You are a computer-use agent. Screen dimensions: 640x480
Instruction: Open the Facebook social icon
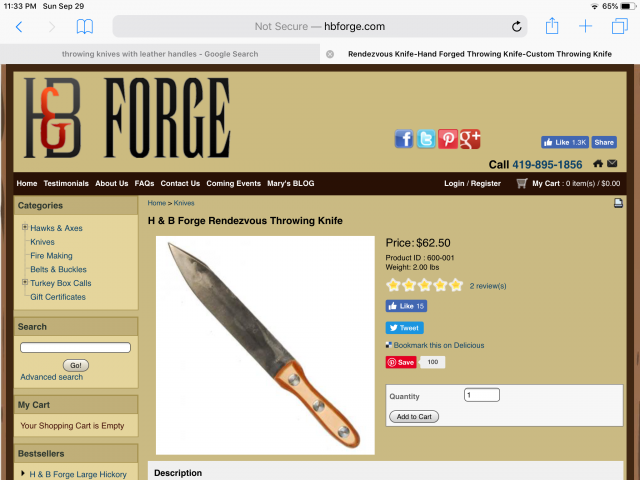tap(404, 139)
